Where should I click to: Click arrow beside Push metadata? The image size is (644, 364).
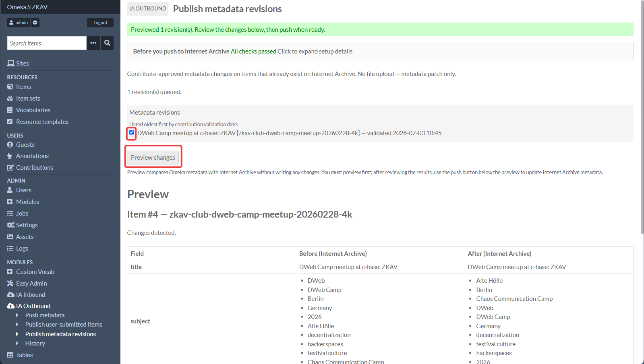(17, 315)
